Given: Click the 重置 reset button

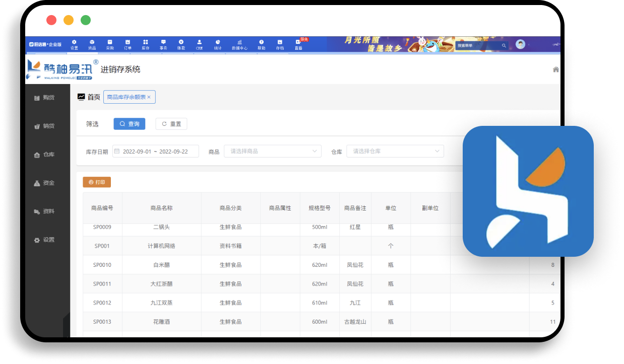Looking at the screenshot, I should coord(171,124).
